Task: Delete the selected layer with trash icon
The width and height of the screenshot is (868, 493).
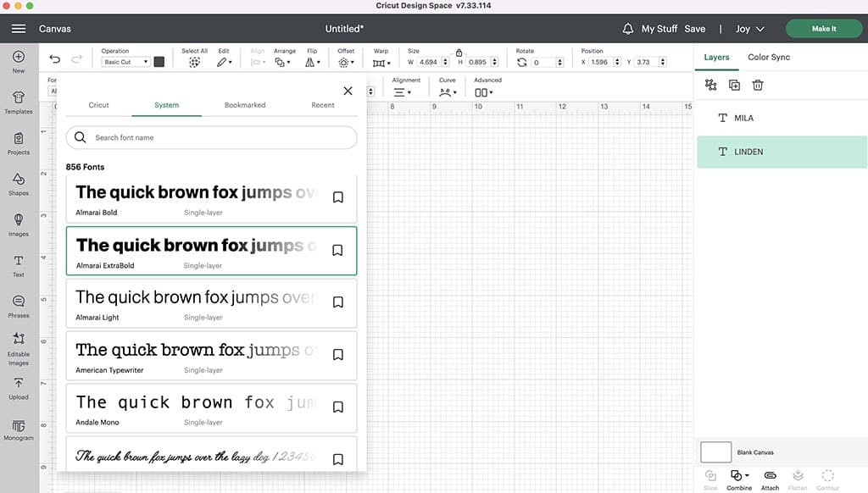Action: pos(758,86)
